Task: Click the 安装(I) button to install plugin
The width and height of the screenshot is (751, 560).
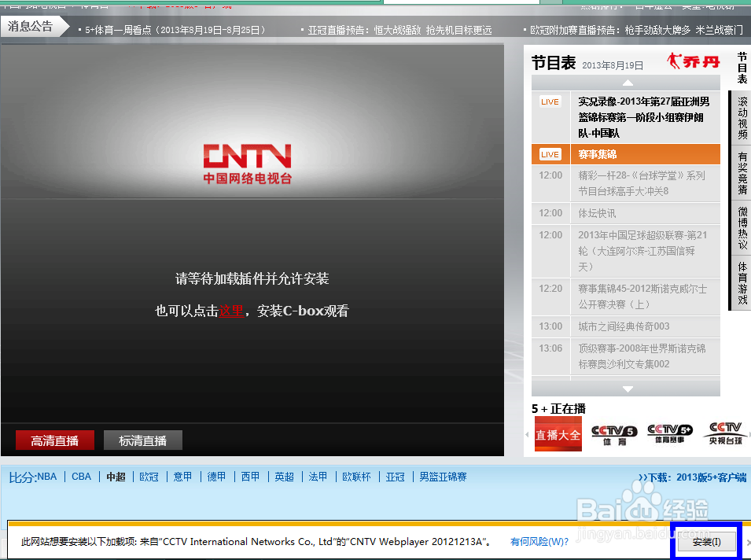Action: tap(705, 541)
